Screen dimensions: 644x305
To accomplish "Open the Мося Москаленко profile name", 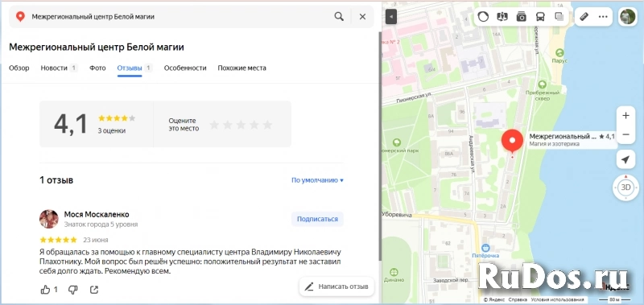I will point(97,214).
